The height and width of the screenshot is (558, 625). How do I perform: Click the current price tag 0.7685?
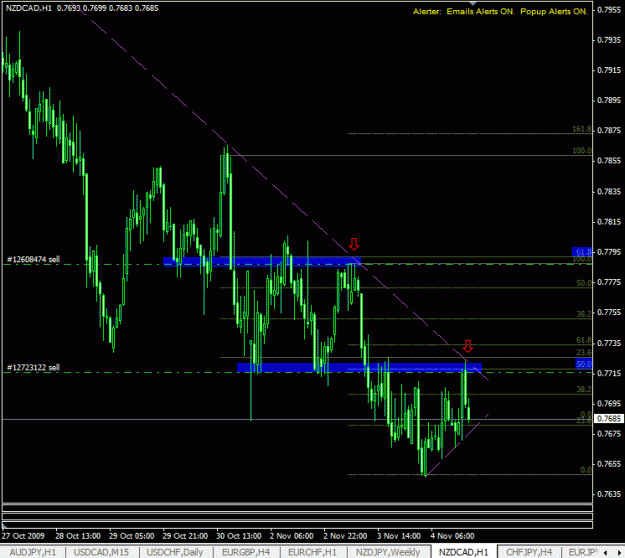pos(609,418)
